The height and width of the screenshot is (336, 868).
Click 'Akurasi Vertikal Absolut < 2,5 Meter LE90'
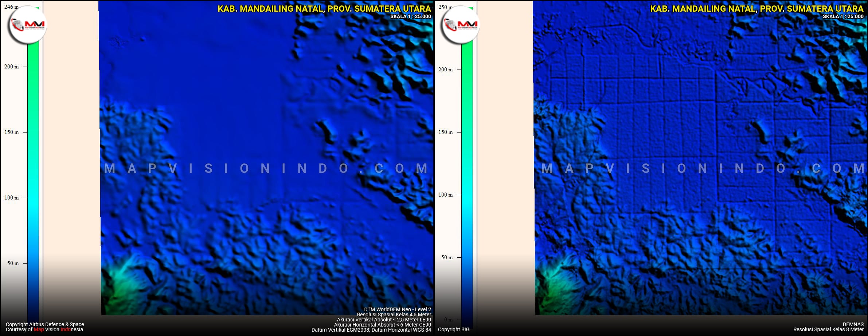(x=383, y=320)
